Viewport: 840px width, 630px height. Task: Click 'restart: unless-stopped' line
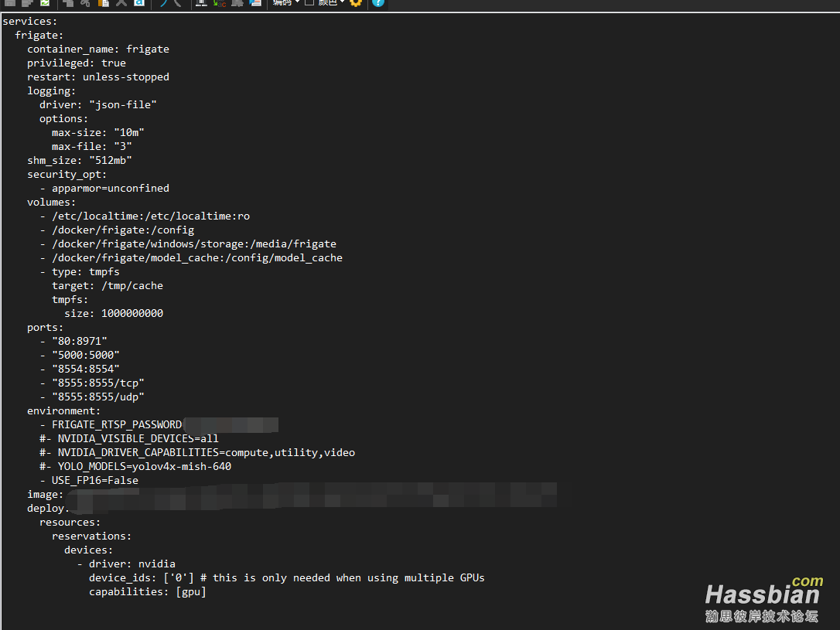click(x=98, y=77)
